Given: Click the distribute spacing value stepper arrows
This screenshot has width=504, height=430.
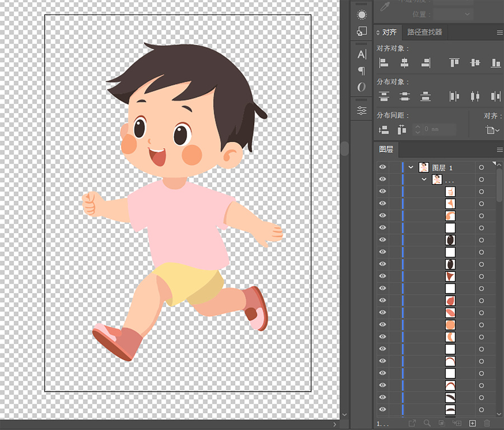Looking at the screenshot, I should (x=418, y=130).
